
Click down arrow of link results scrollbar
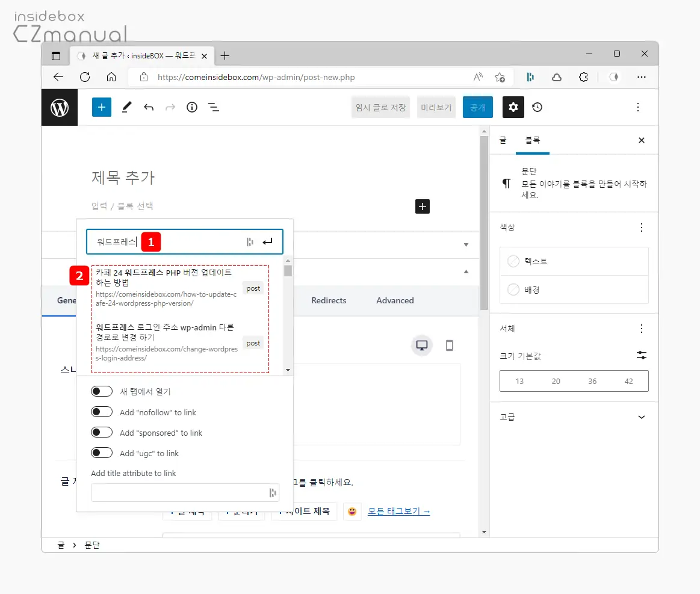[x=288, y=370]
